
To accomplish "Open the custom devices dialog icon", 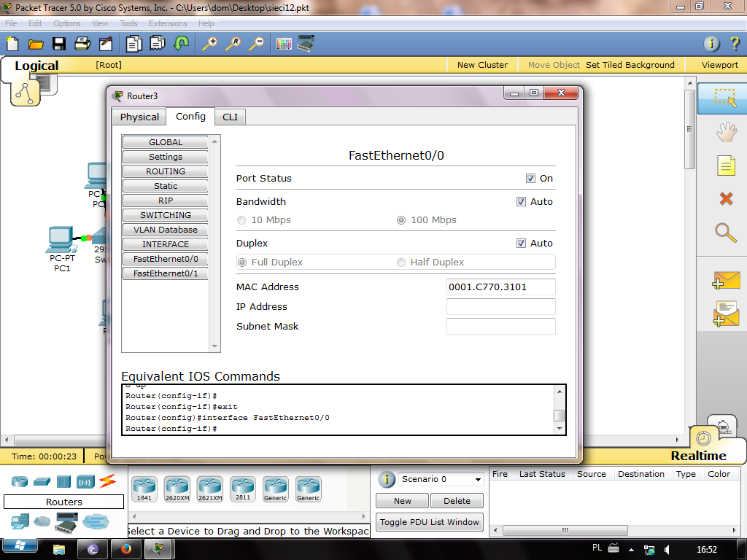I will (x=305, y=44).
